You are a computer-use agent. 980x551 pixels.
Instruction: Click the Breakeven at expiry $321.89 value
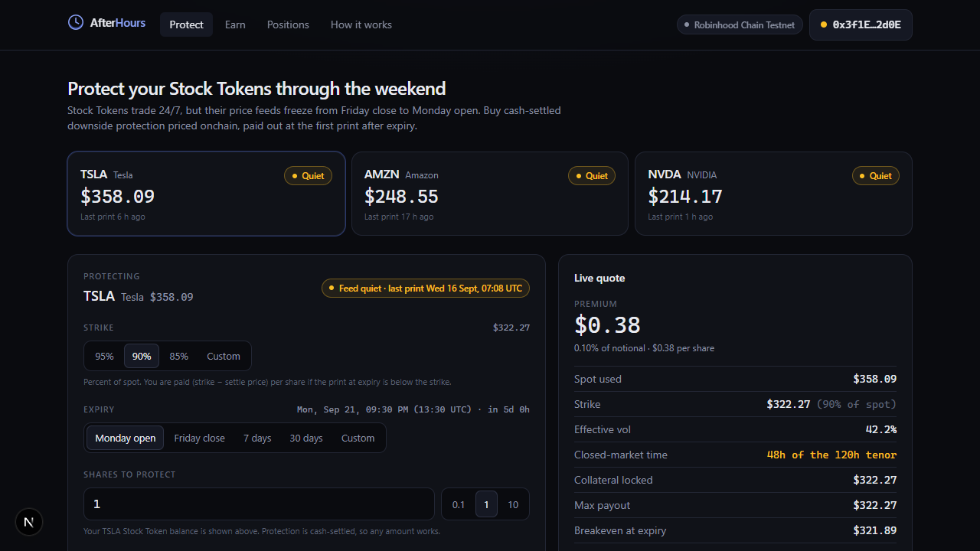(x=875, y=530)
